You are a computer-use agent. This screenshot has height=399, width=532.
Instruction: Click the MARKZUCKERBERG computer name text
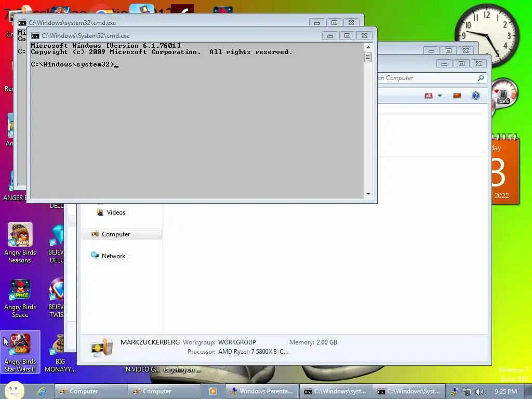click(150, 342)
